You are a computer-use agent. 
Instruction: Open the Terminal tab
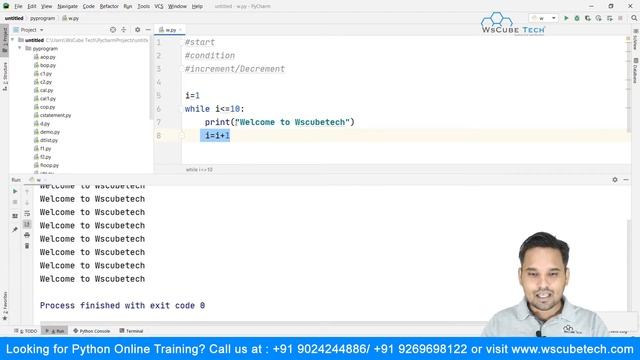pyautogui.click(x=131, y=331)
